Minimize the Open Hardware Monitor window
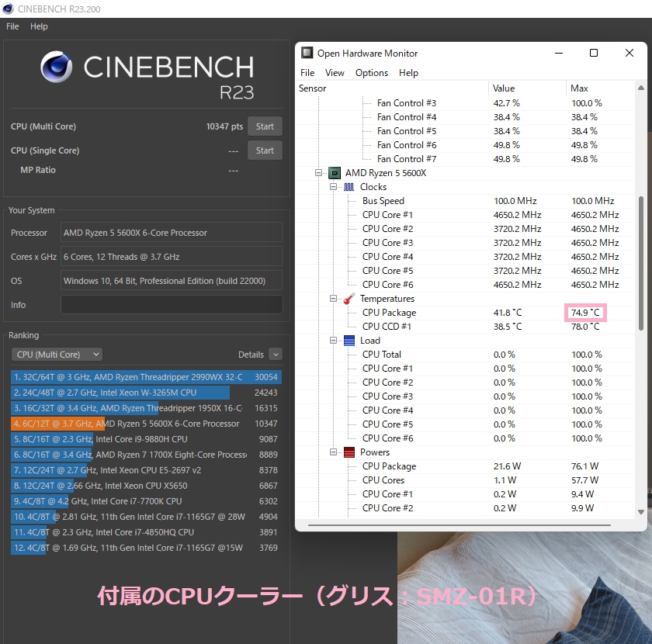 tap(558, 53)
